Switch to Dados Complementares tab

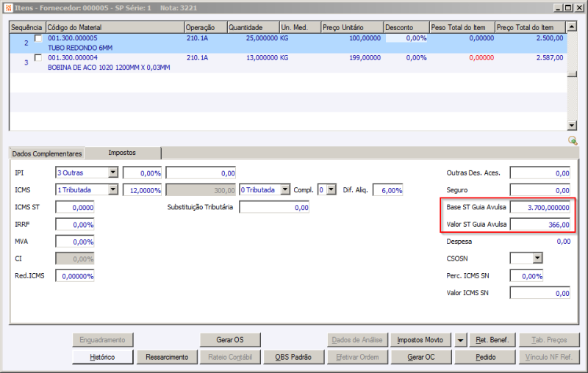point(47,153)
